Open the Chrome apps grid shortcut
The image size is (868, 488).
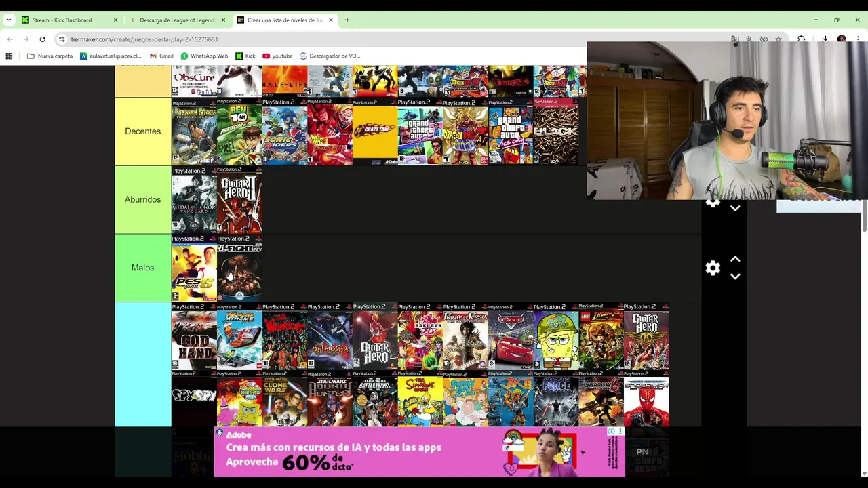(x=9, y=56)
